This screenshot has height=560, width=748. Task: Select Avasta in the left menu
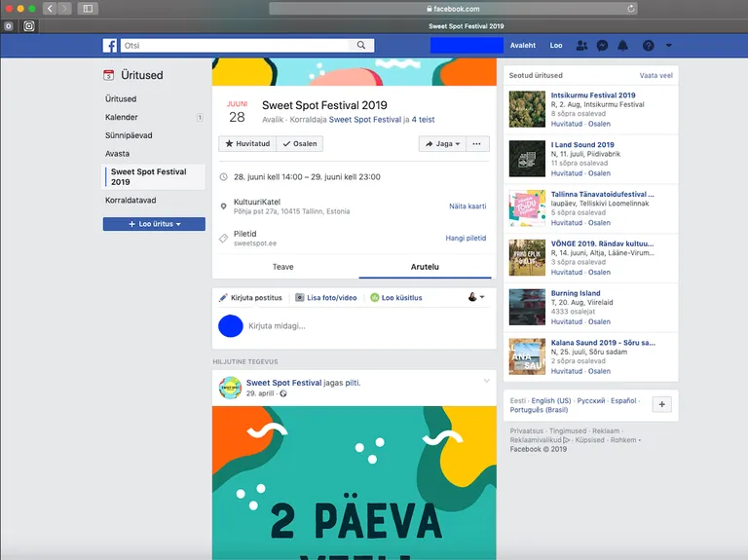tap(117, 154)
